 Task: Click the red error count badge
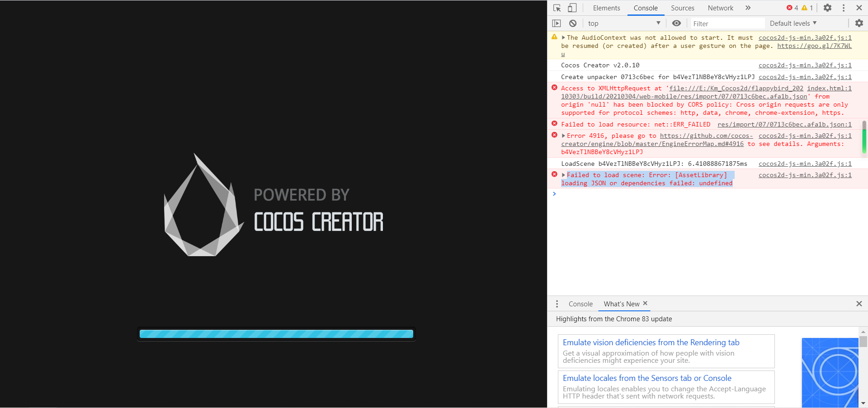click(792, 8)
